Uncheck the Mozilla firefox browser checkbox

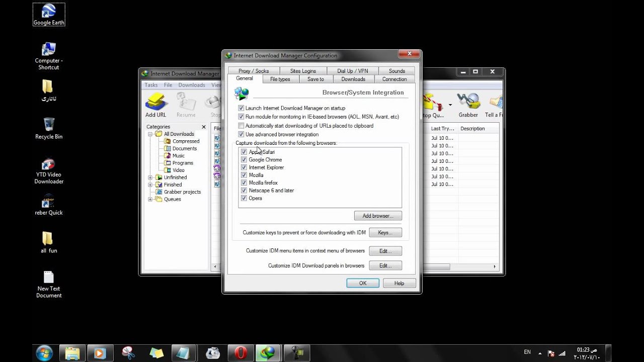(x=244, y=183)
